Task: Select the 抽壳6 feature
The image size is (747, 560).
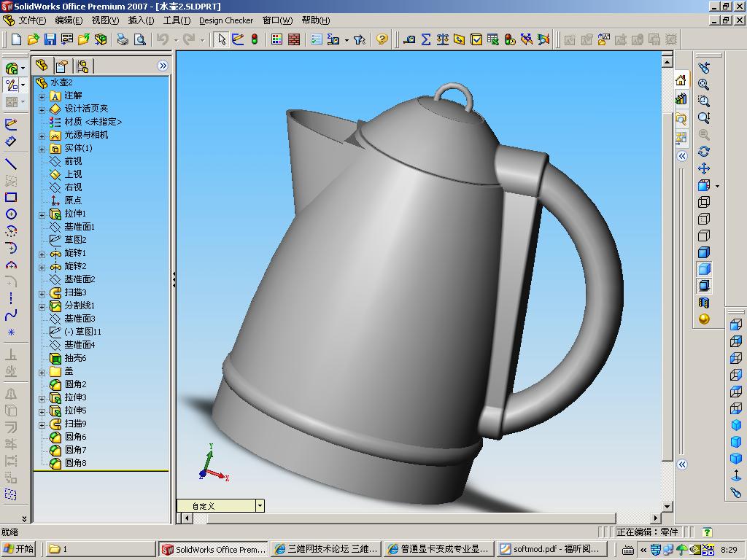Action: pos(75,358)
